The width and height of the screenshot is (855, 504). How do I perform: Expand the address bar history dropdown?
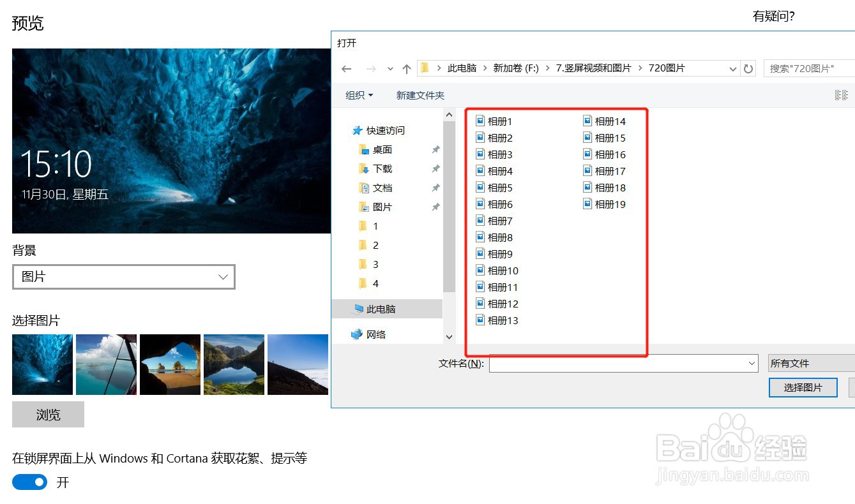click(x=732, y=68)
